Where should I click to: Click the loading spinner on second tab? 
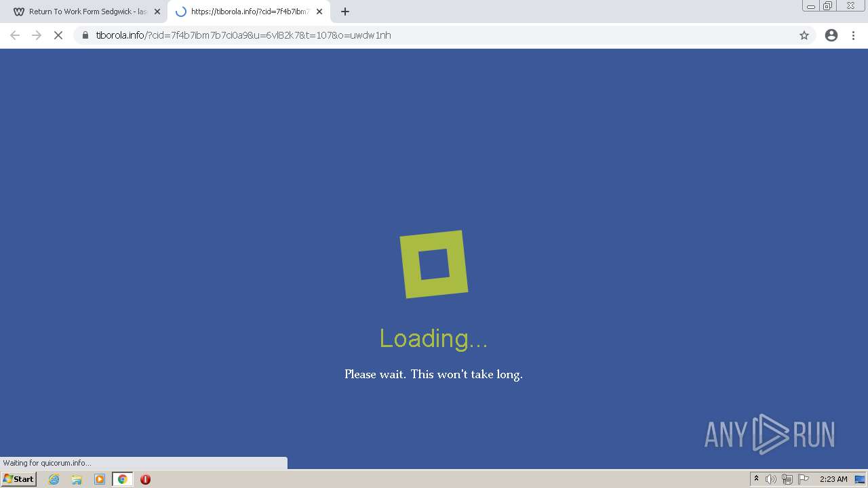[181, 12]
